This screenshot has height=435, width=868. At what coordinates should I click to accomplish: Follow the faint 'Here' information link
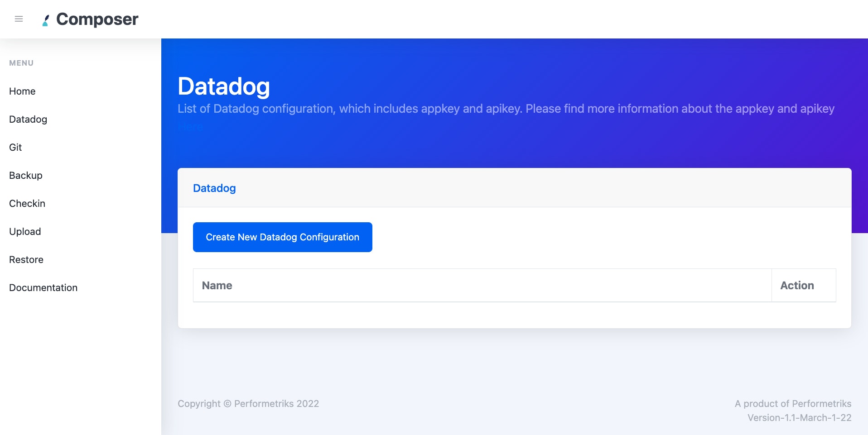tap(190, 127)
